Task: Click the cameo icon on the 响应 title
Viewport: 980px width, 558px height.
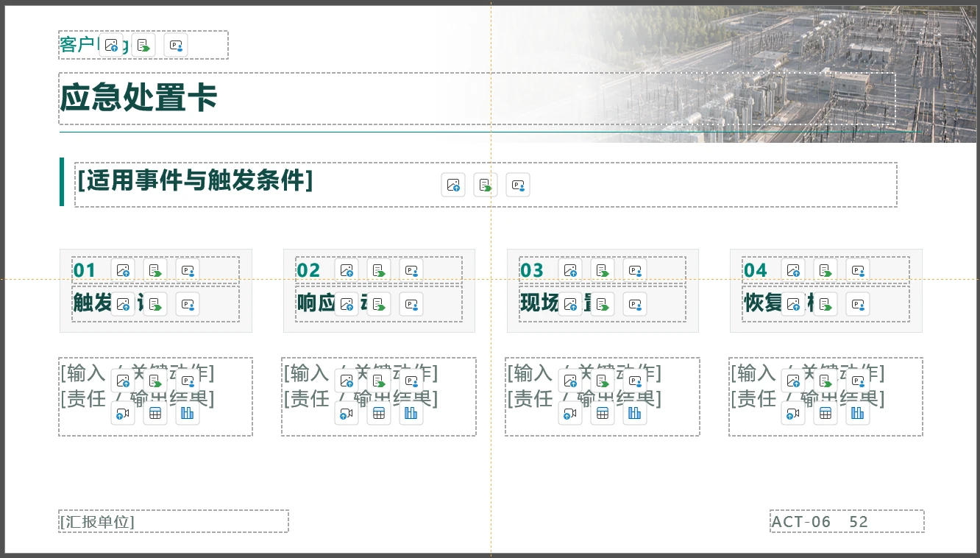Action: point(411,304)
